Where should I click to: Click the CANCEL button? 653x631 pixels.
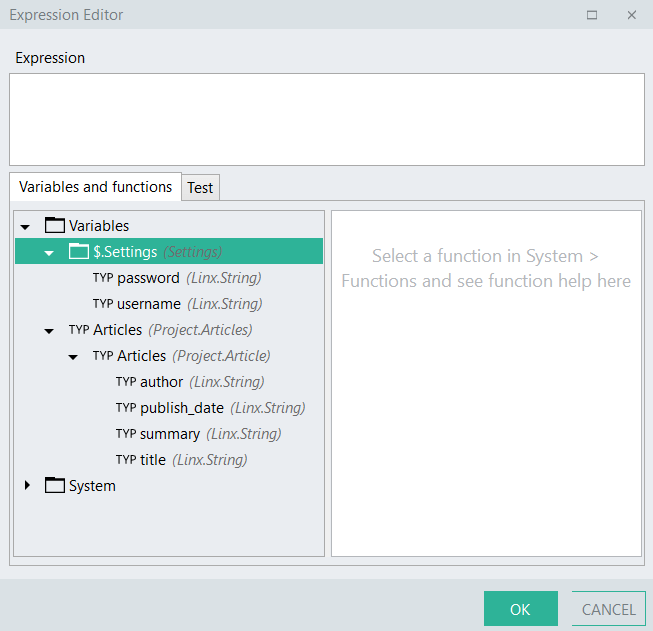point(608,609)
